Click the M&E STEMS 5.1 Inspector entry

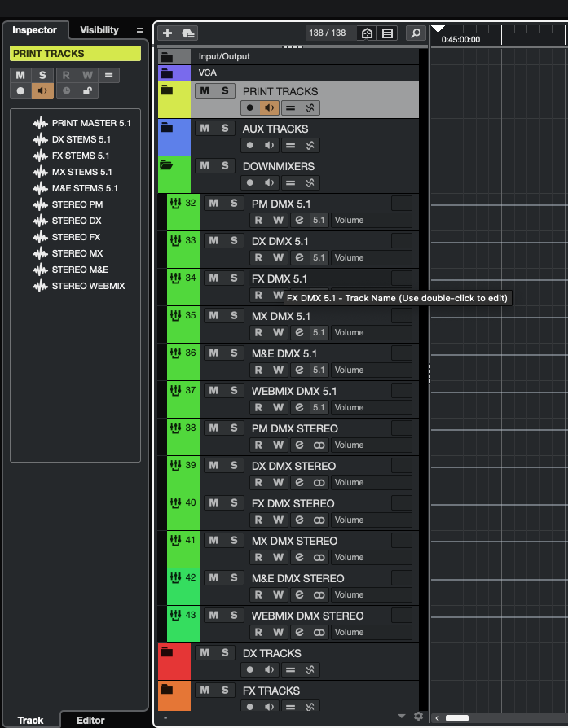coord(75,188)
